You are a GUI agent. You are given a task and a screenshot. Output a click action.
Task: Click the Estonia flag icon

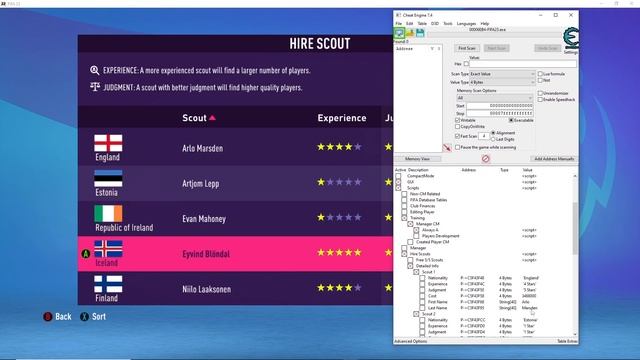pos(108,178)
